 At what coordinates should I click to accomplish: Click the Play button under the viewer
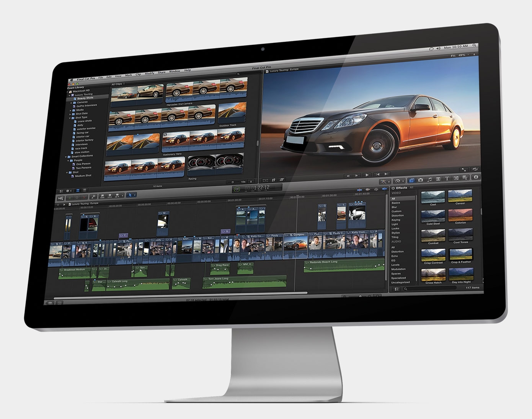pos(367,175)
